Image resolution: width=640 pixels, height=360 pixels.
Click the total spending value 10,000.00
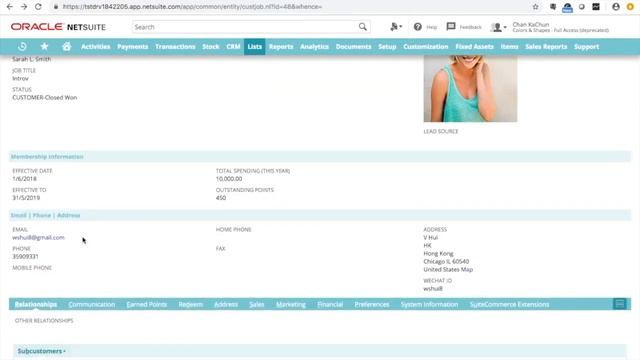pos(229,179)
